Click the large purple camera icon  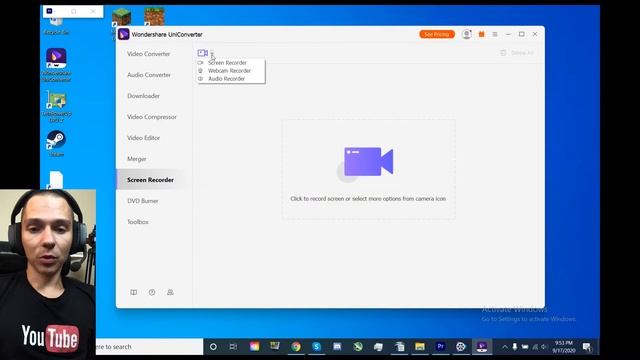click(x=369, y=162)
